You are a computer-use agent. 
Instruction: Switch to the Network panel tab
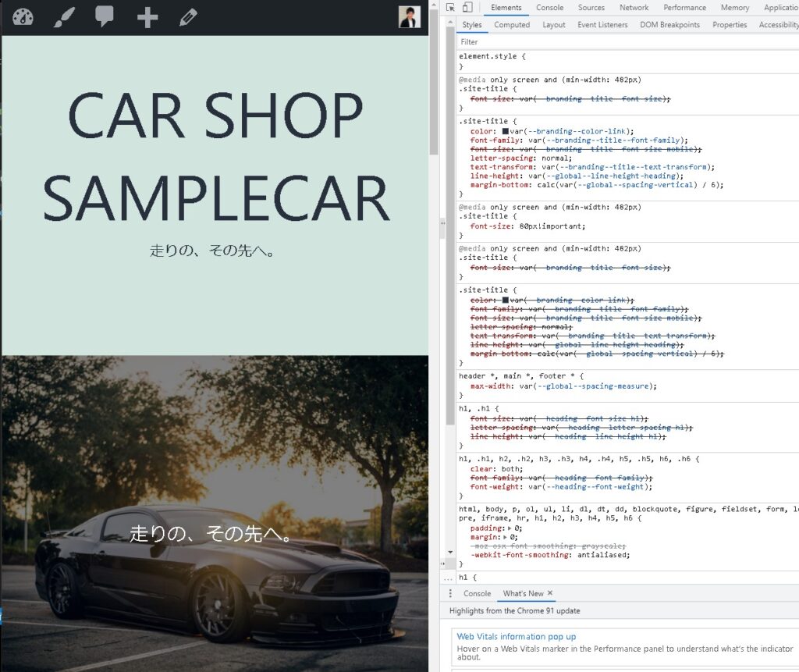click(x=634, y=8)
